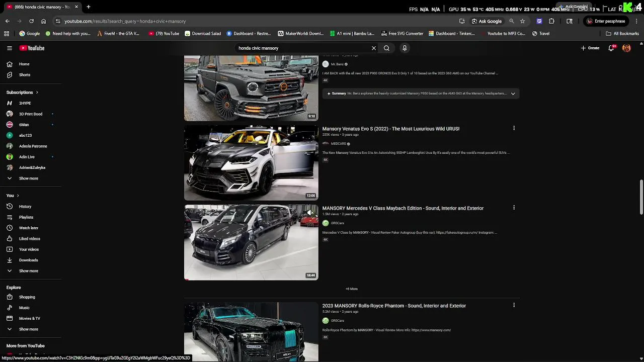Open the browser home page icon
Screen dimensions: 644x362
tap(43, 21)
